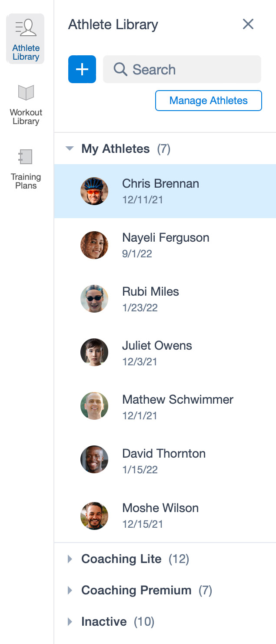276x644 pixels.
Task: Click the Manage Athletes button
Action: click(208, 101)
